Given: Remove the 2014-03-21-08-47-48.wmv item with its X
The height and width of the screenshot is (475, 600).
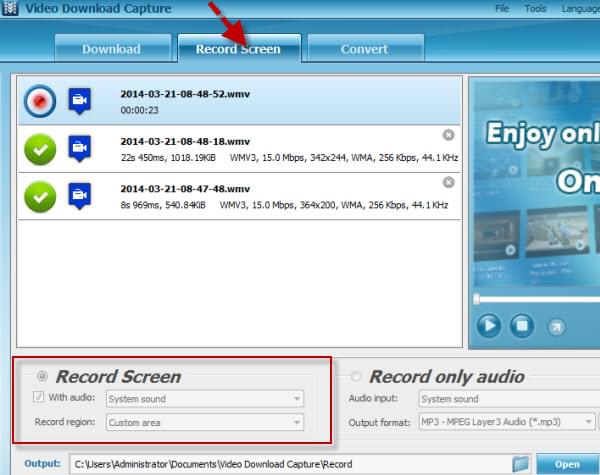Looking at the screenshot, I should 448,182.
